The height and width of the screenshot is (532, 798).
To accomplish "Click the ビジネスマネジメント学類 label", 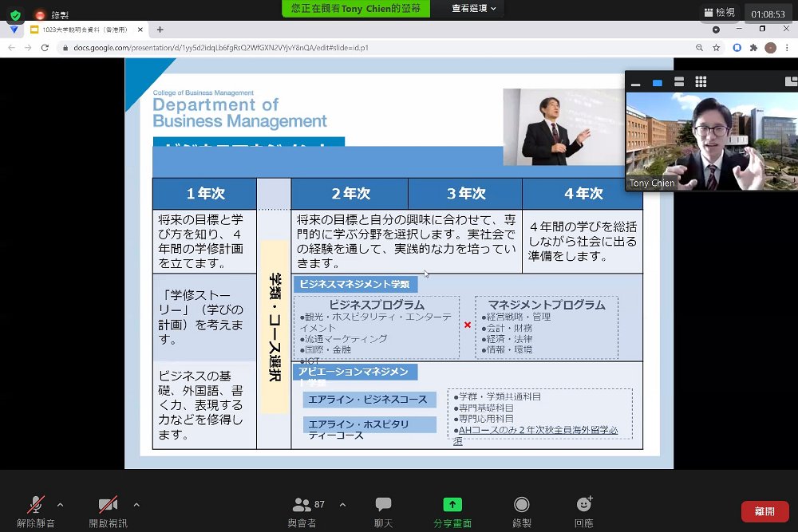I will (355, 284).
